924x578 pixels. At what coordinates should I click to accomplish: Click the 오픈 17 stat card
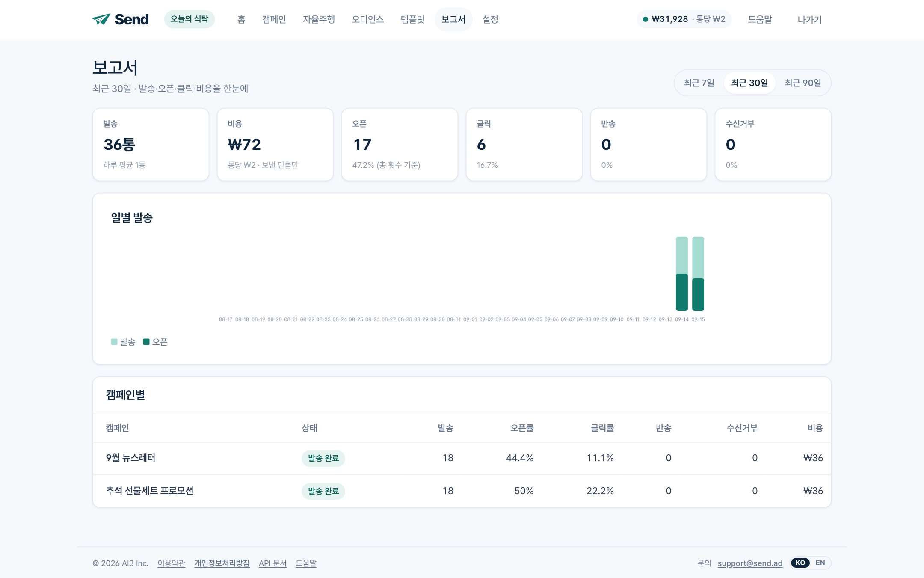click(400, 144)
